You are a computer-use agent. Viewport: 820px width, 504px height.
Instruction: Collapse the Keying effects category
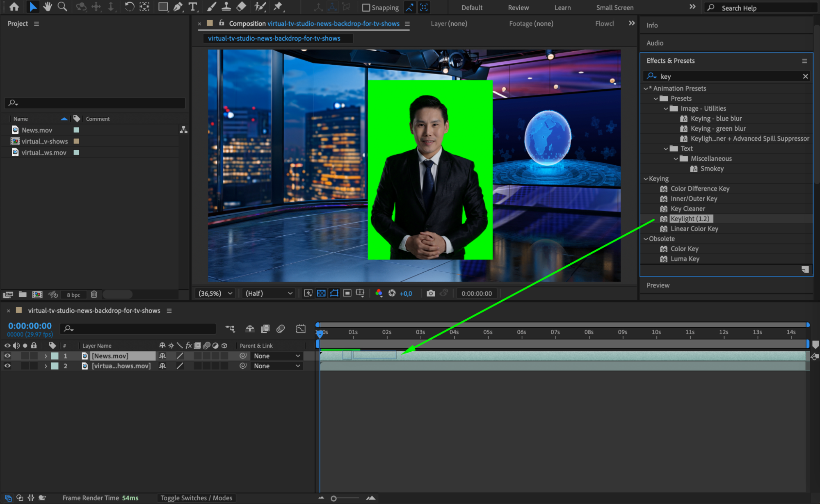(646, 179)
